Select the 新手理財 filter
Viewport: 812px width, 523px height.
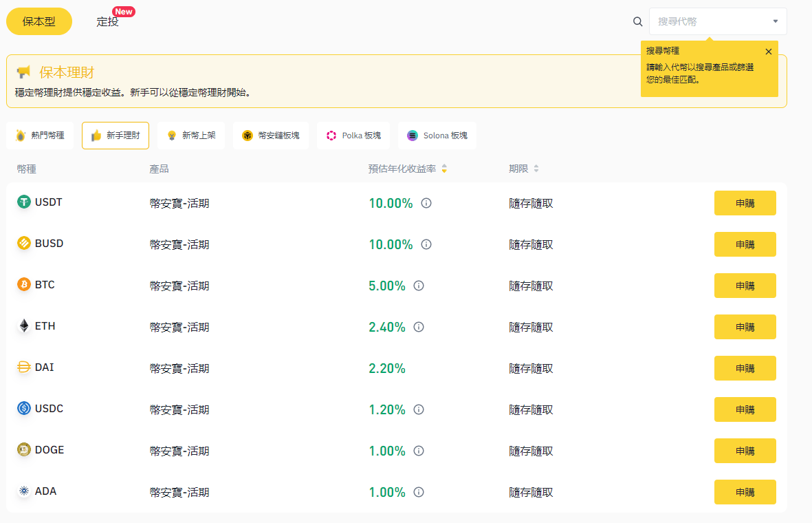pyautogui.click(x=116, y=136)
